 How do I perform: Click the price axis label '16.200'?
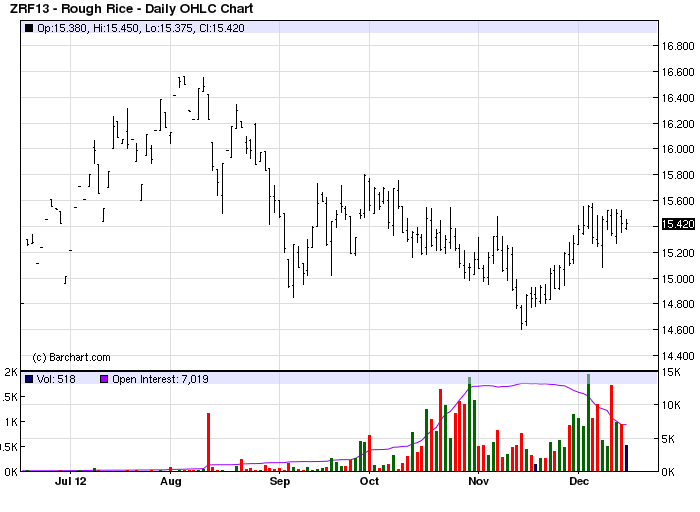click(x=678, y=124)
